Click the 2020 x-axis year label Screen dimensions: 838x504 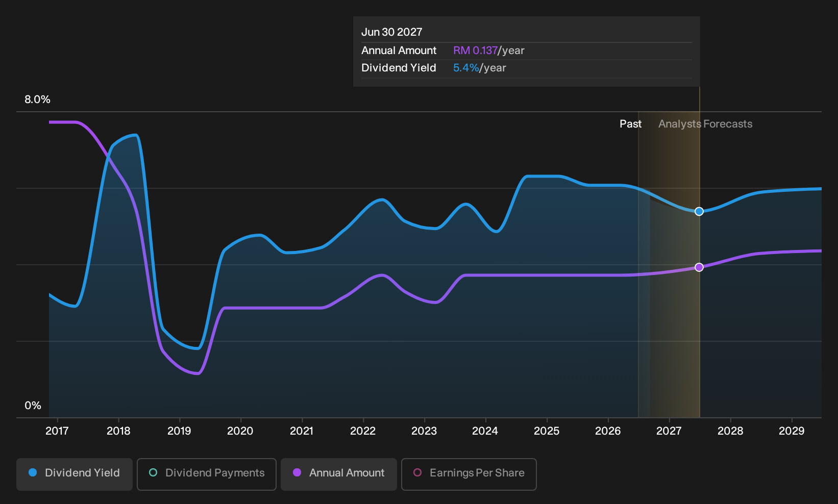point(240,431)
